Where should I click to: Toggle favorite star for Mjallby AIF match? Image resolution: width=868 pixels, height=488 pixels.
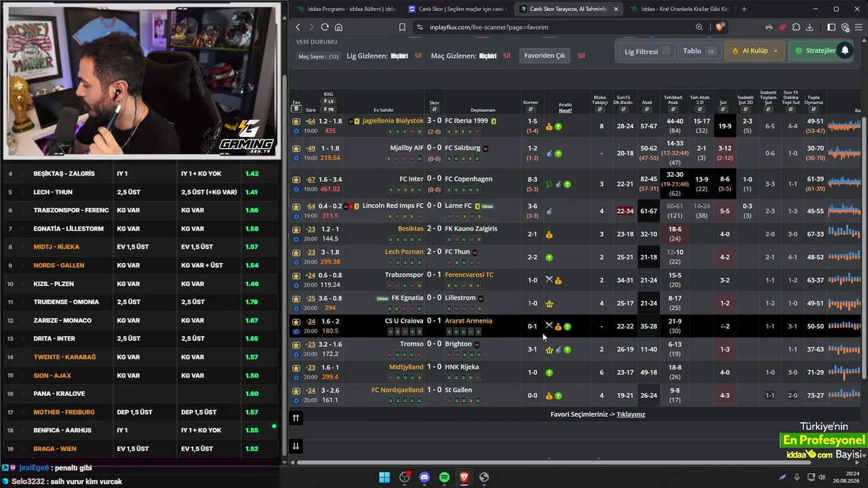pos(296,148)
